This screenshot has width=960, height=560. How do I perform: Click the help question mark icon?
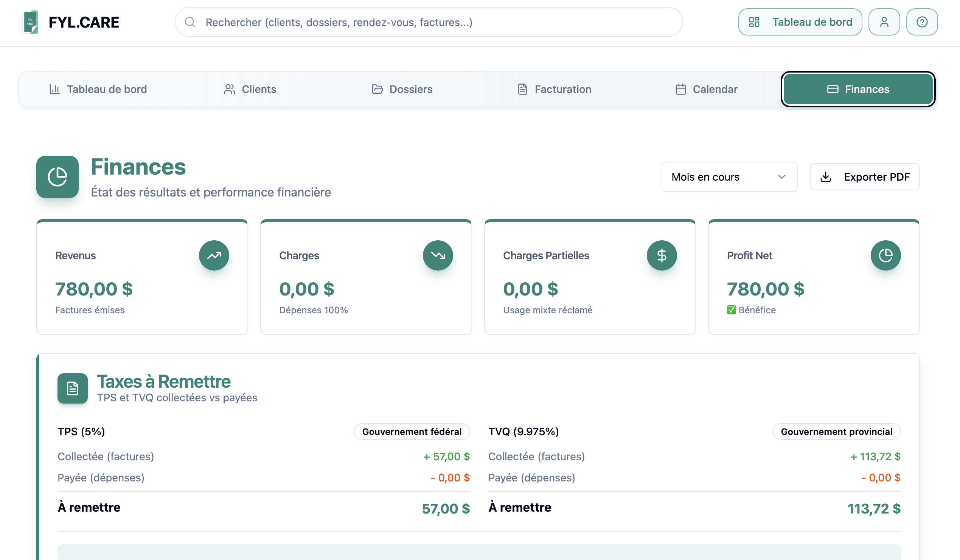point(921,22)
